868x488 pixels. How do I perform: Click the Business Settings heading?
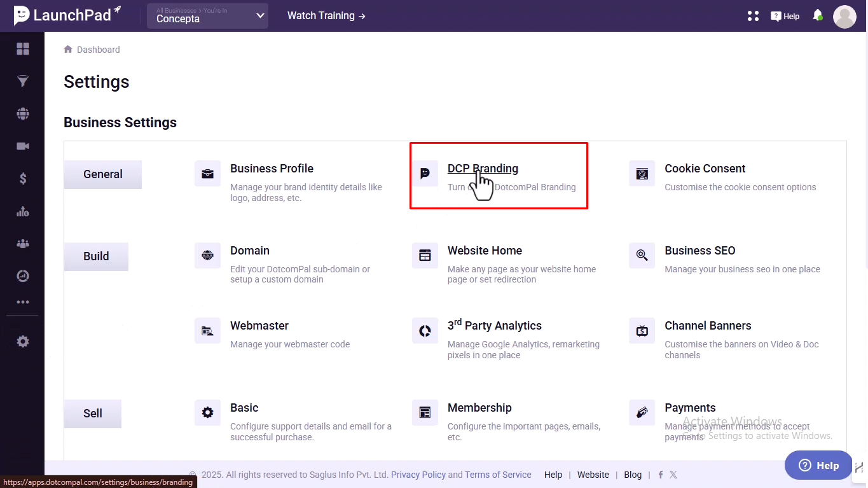(120, 123)
